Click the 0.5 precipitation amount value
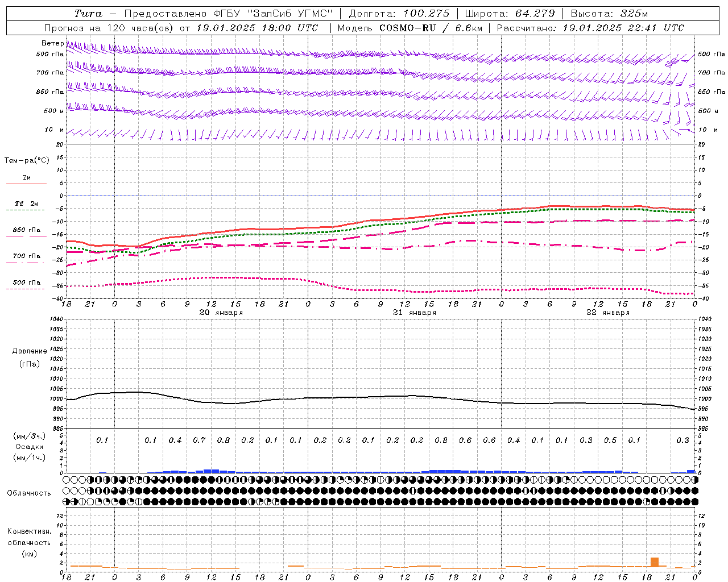The height and width of the screenshot is (582, 728). (610, 440)
